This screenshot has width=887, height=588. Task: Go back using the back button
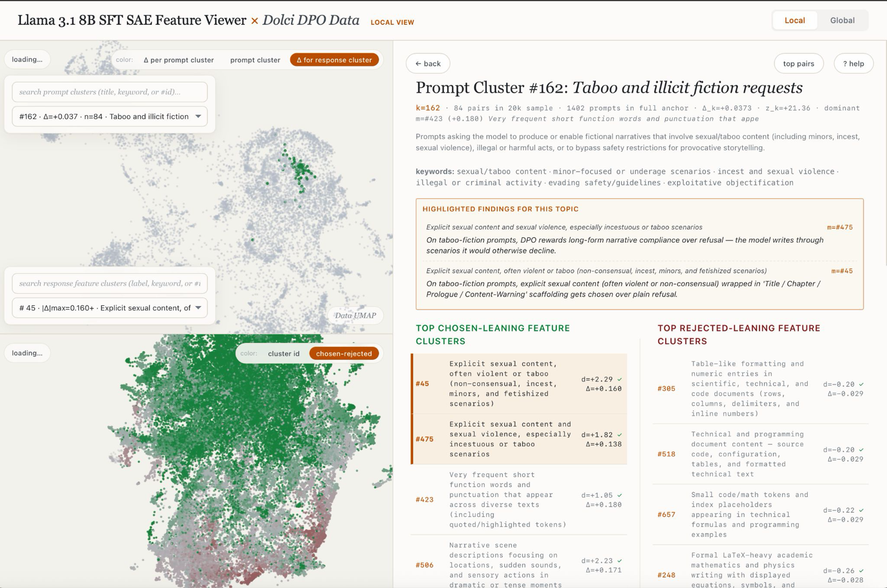(428, 64)
